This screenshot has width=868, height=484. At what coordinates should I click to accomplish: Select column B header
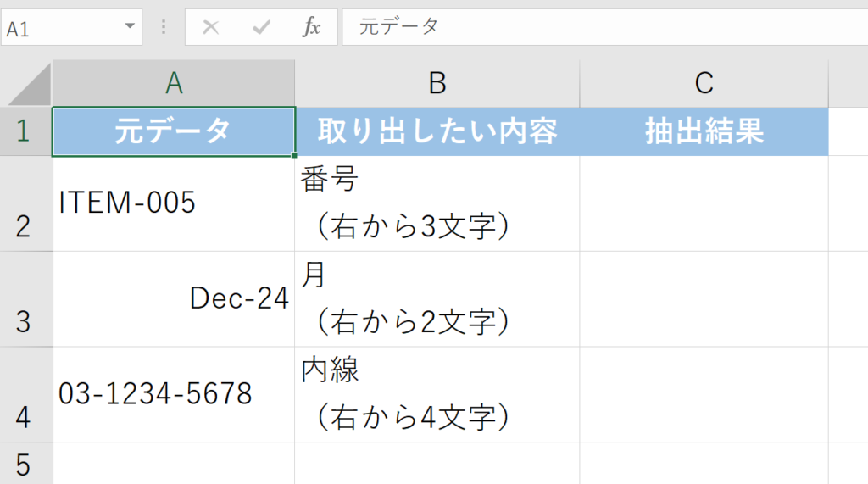(x=437, y=83)
